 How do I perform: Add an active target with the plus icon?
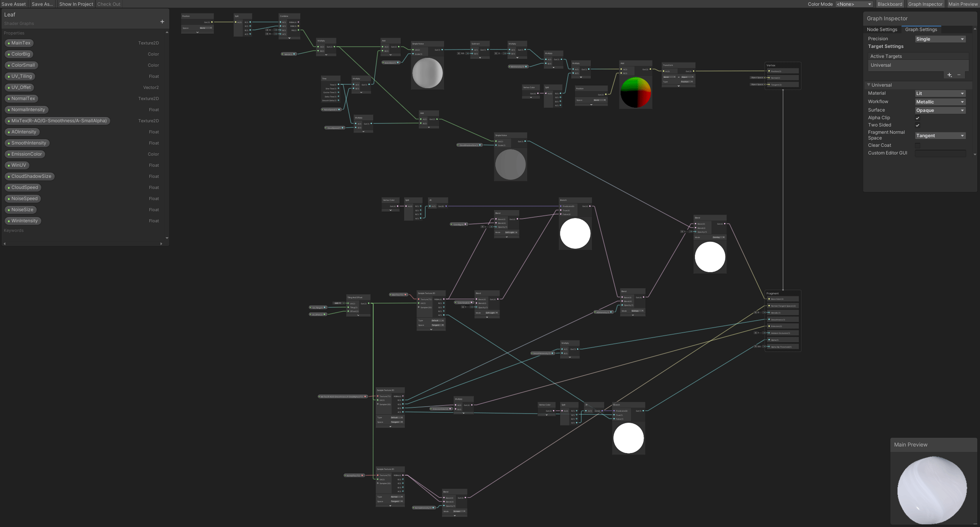click(x=949, y=75)
